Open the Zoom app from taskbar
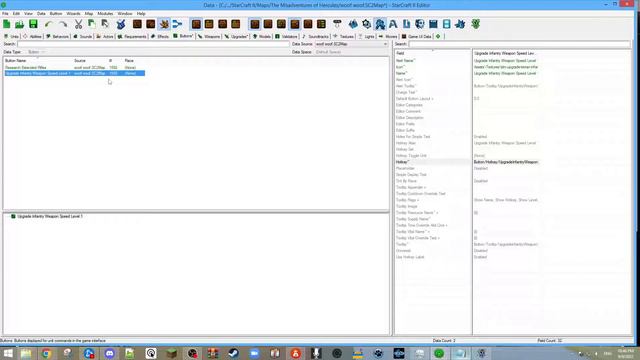Screen dimensions: 640x360 (254, 353)
